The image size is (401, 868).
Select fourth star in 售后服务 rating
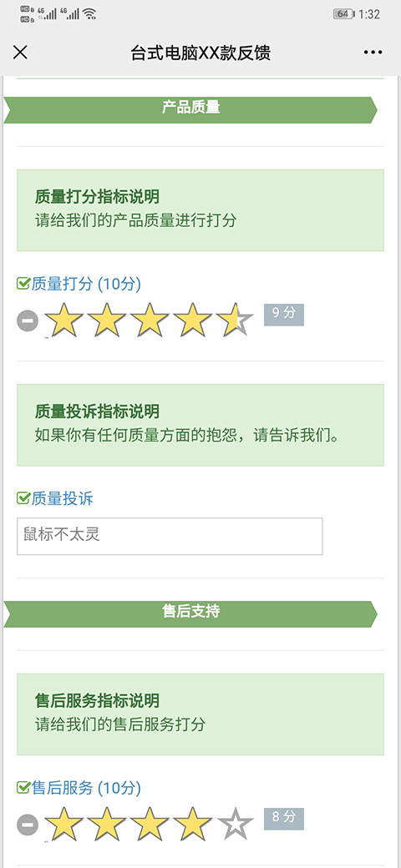[x=192, y=825]
